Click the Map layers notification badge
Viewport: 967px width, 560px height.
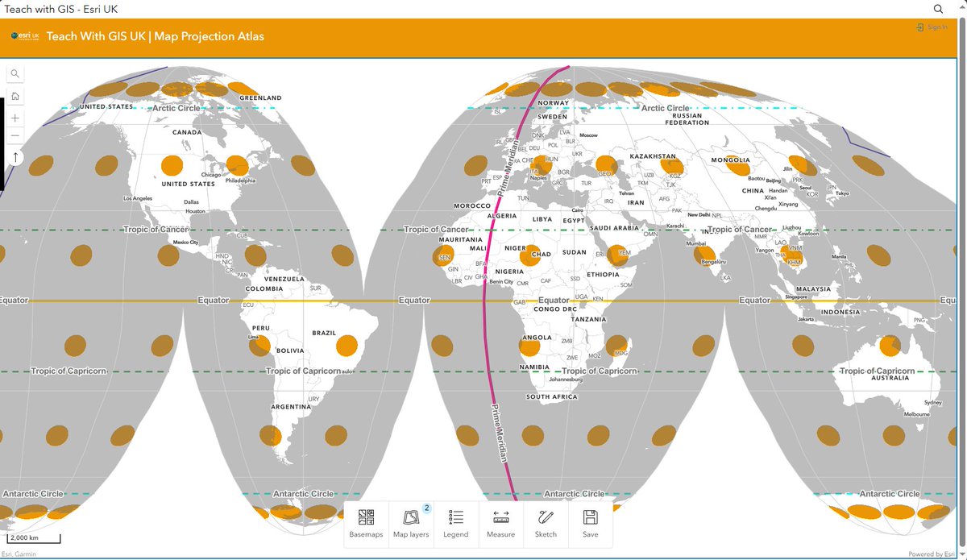pyautogui.click(x=425, y=508)
